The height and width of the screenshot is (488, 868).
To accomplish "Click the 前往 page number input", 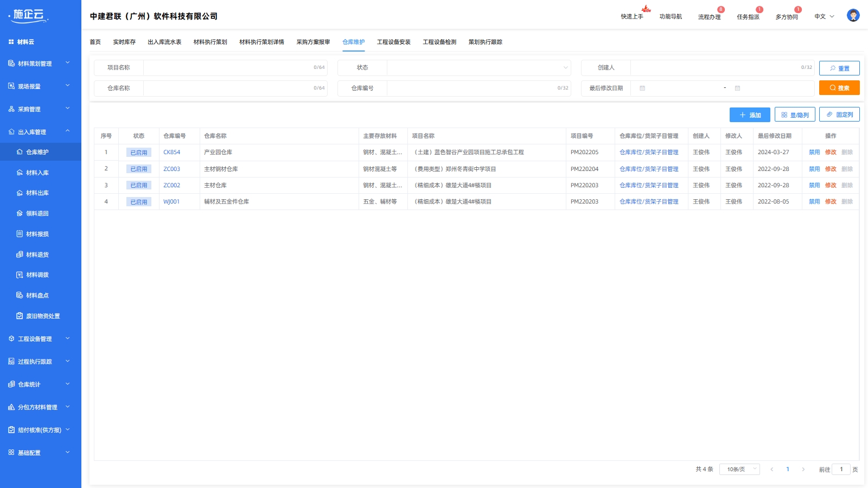I will (x=841, y=470).
